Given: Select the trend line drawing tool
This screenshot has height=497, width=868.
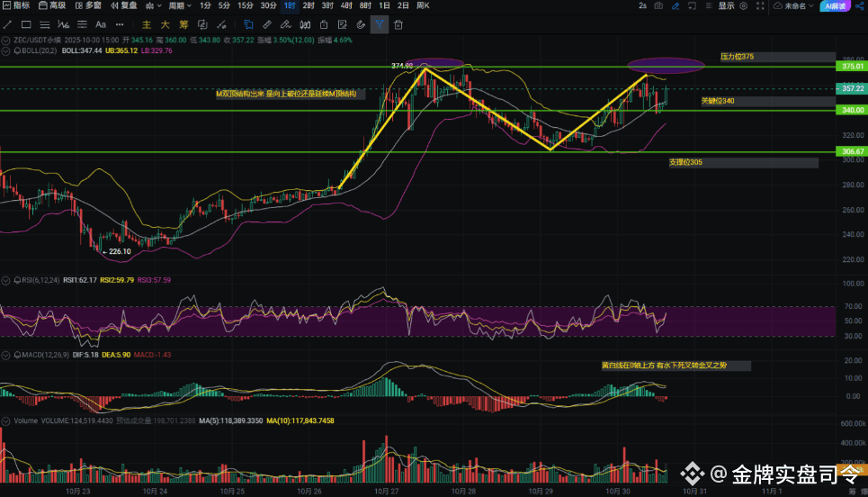Looking at the screenshot, I should coord(7,24).
